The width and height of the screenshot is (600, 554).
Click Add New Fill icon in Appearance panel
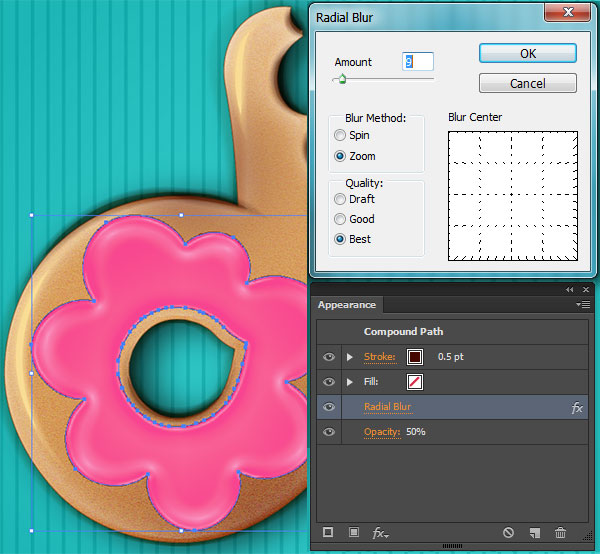353,533
